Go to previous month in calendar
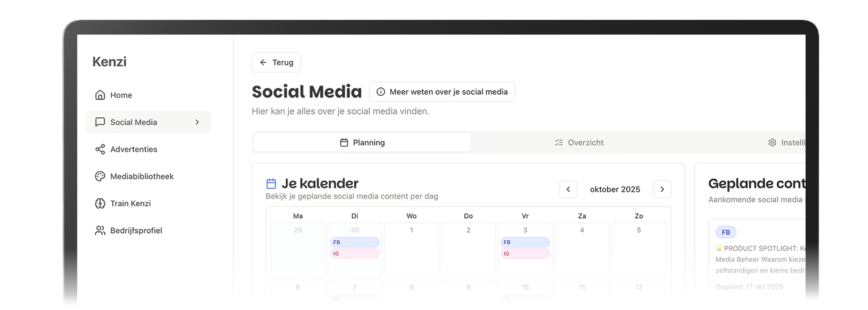The height and width of the screenshot is (310, 868). (568, 189)
